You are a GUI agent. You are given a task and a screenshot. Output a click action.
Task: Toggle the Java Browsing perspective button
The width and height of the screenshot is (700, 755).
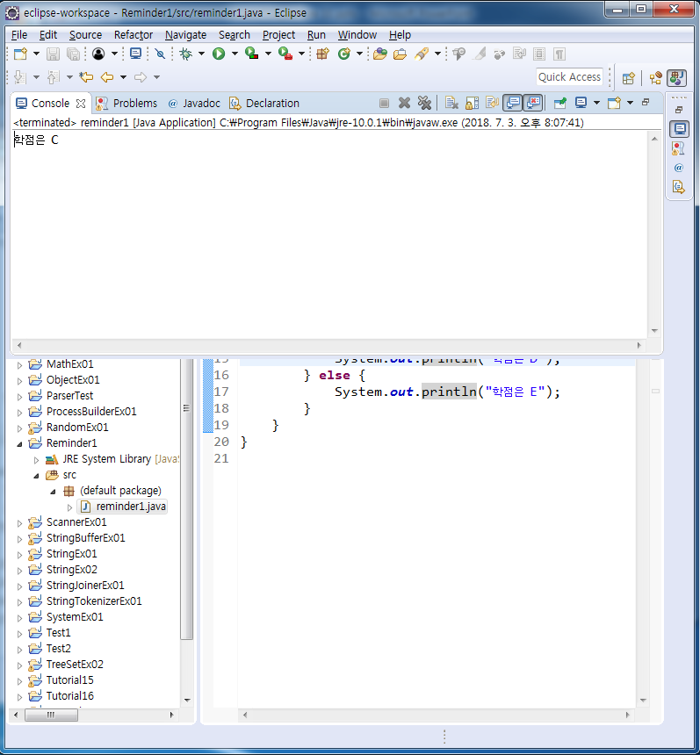(x=677, y=78)
